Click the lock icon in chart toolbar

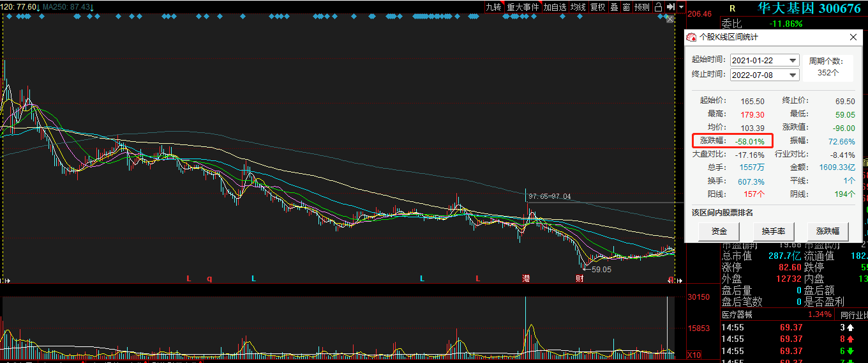658,7
